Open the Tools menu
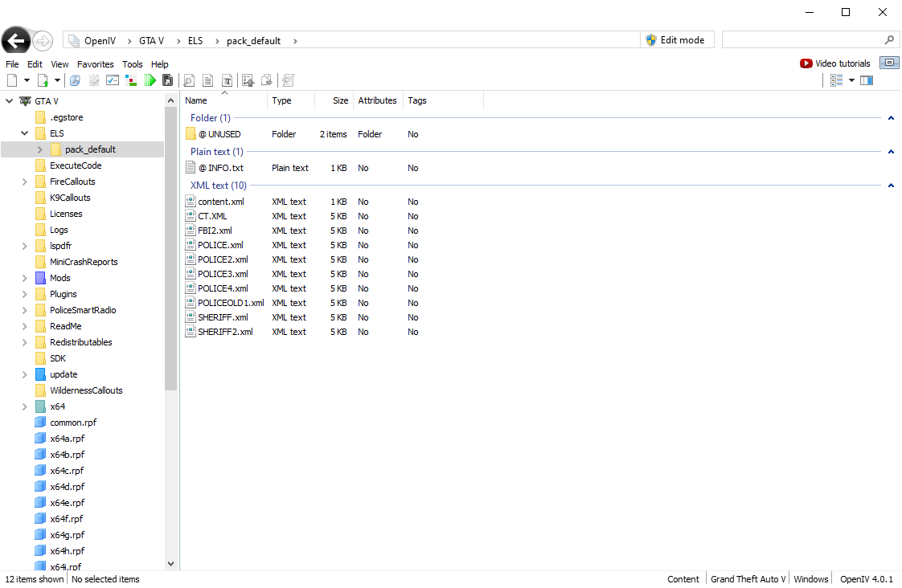The width and height of the screenshot is (902, 588). click(x=133, y=64)
